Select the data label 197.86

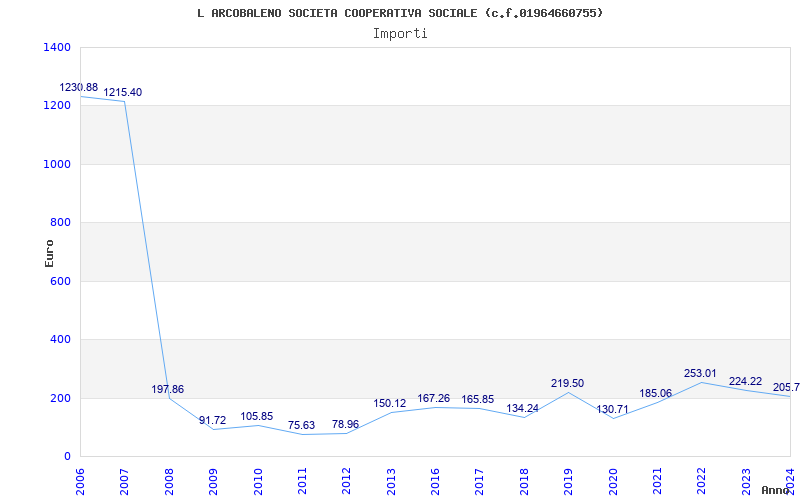[167, 389]
